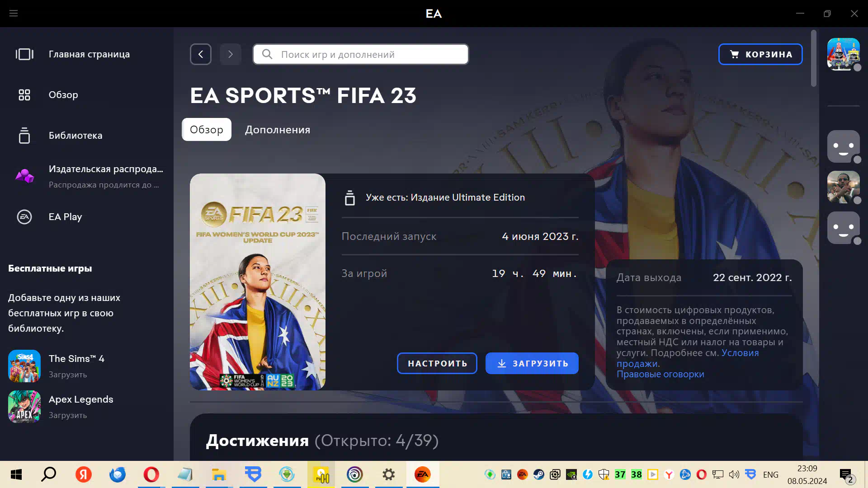This screenshot has width=868, height=488.
Task: Open Ubisoft Connect from the taskbar
Action: point(355,474)
